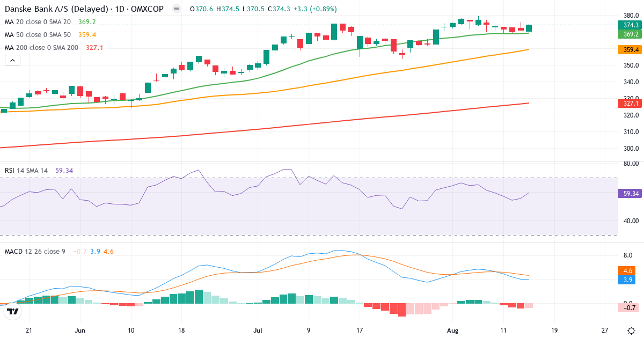The height and width of the screenshot is (338, 644).
Task: Click the Aug date on time axis
Action: pos(452,330)
